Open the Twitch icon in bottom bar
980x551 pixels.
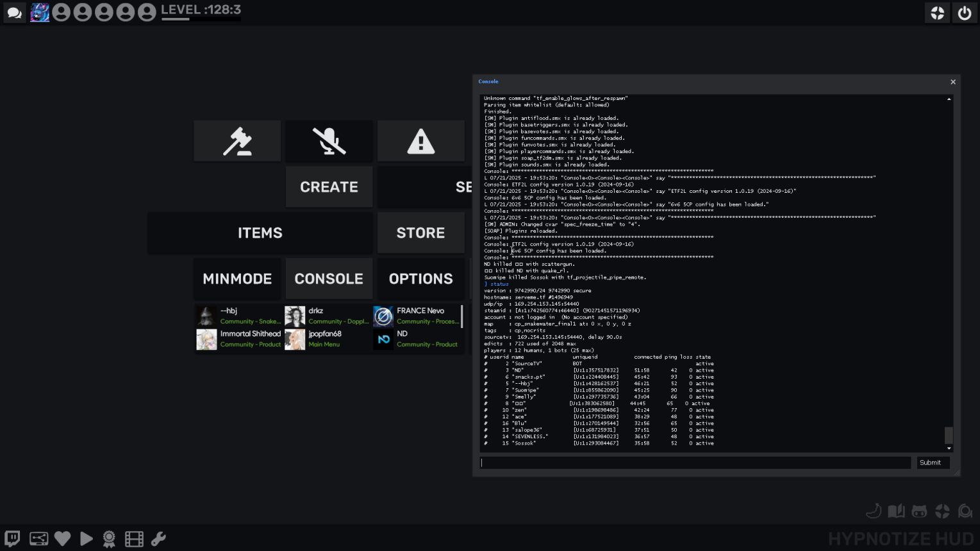click(12, 539)
